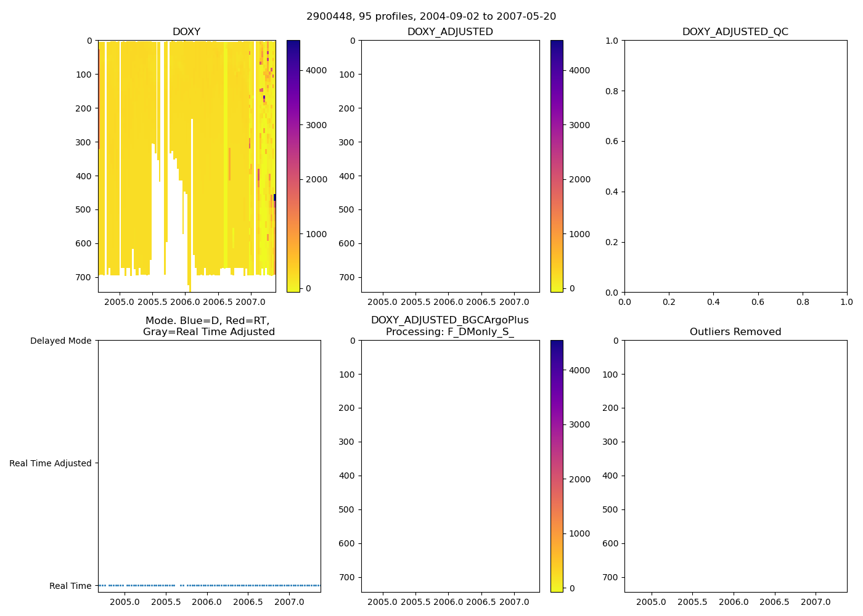Select the DOXY_ADJUSTED_BGCArgoPlus processing title
The width and height of the screenshot is (863, 616).
449,326
